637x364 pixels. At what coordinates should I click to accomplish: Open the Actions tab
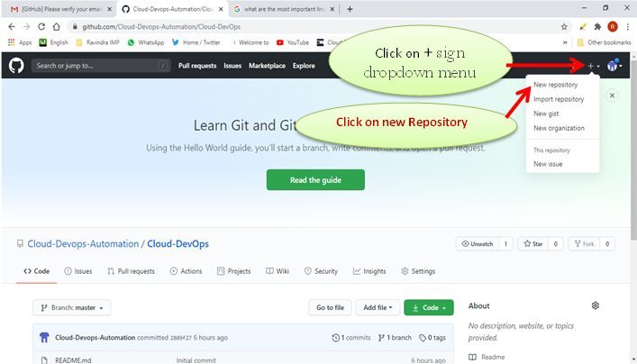click(x=186, y=271)
